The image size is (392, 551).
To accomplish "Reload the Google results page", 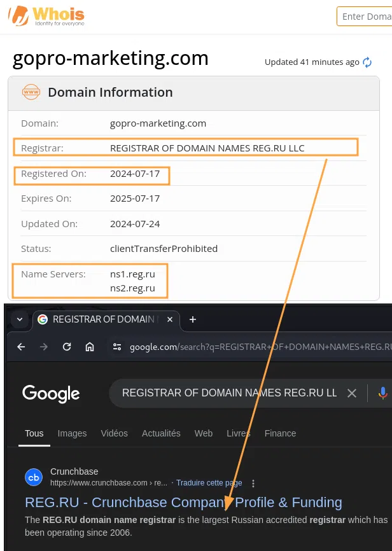I will pyautogui.click(x=66, y=347).
